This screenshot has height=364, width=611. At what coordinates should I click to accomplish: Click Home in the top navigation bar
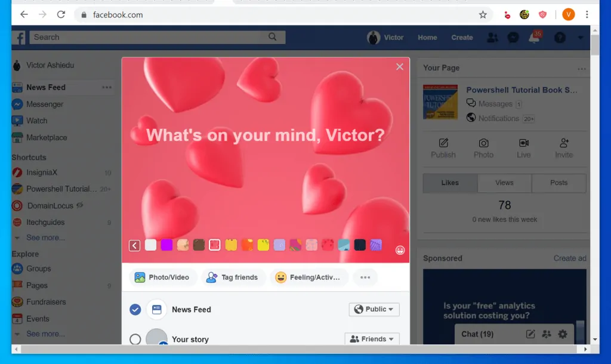point(427,37)
